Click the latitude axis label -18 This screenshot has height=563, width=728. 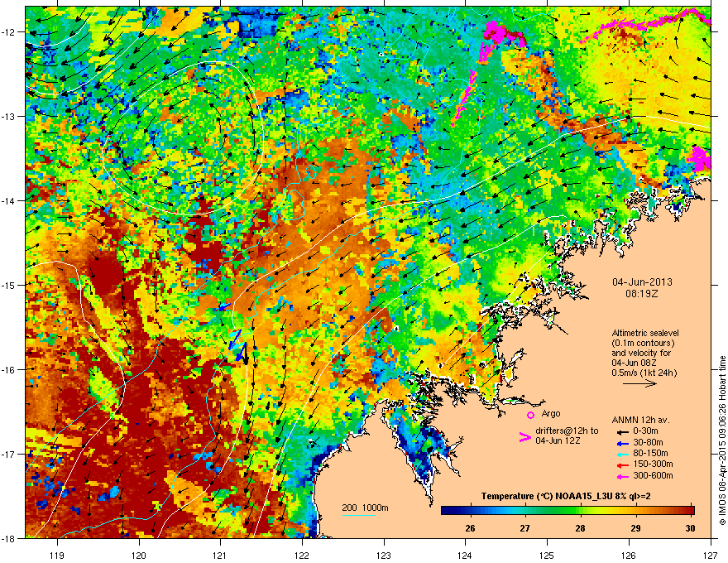click(9, 538)
